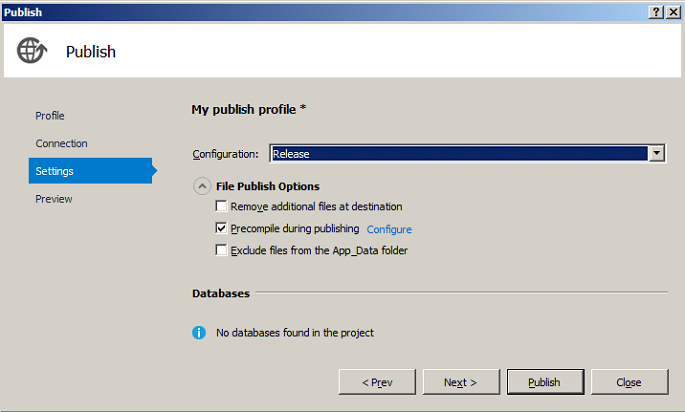685x412 pixels.
Task: Close the Publish dialog with X
Action: click(673, 11)
